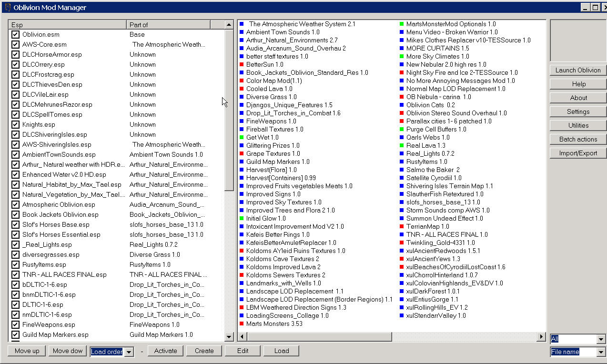Click blue square next to Salmo the Baker 2
This screenshot has height=364, width=607.
click(402, 170)
